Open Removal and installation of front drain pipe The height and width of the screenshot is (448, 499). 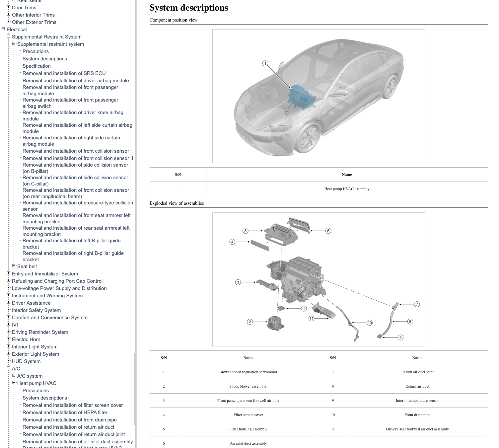69,420
